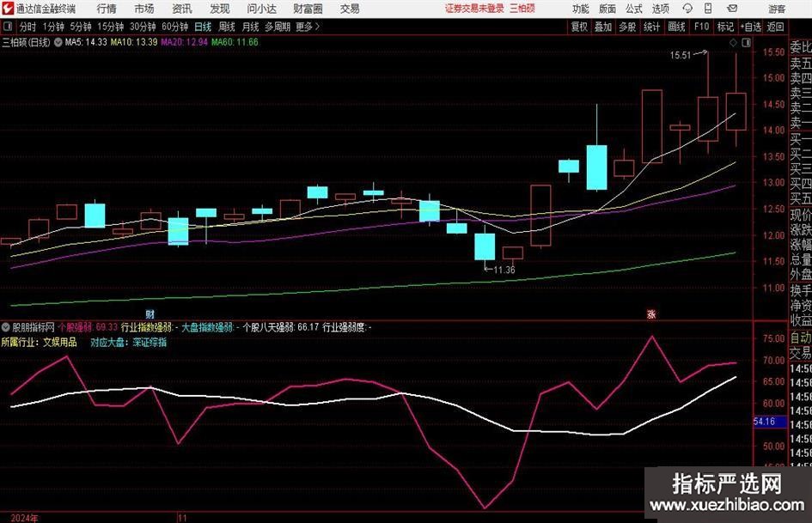
Task: Click the 11.36 low price label
Action: [504, 270]
